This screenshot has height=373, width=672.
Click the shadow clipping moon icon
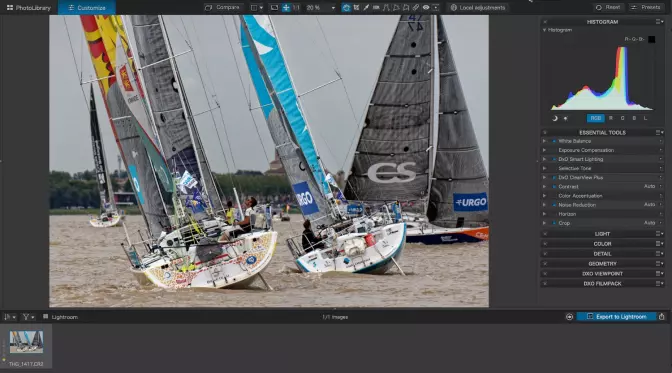click(x=555, y=118)
